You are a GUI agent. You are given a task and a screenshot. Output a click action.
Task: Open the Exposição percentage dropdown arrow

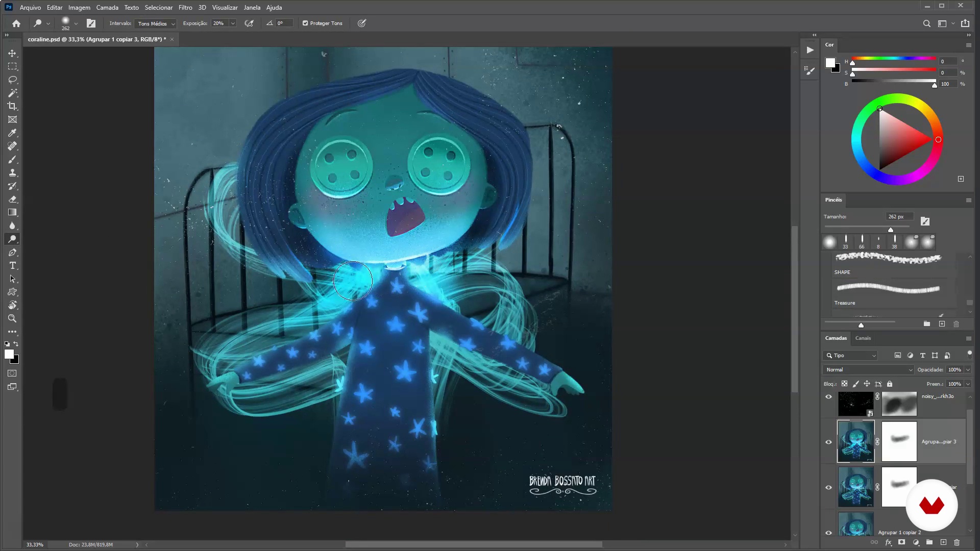233,23
